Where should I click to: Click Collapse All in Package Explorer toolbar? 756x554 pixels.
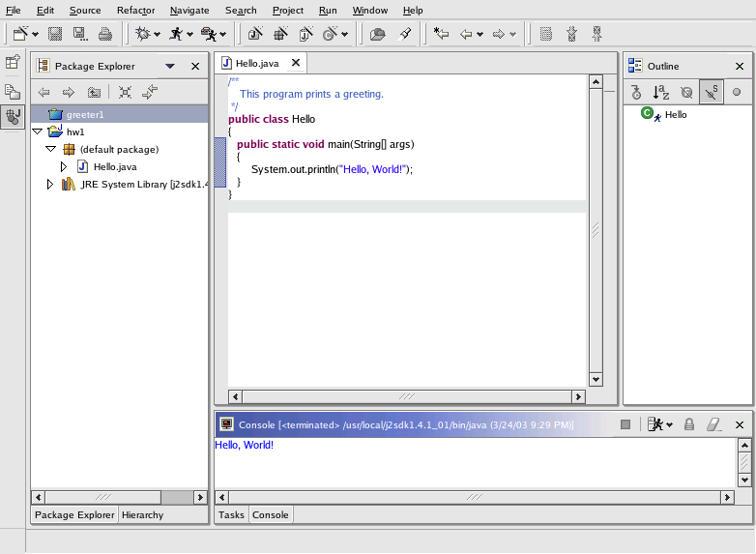[x=125, y=93]
